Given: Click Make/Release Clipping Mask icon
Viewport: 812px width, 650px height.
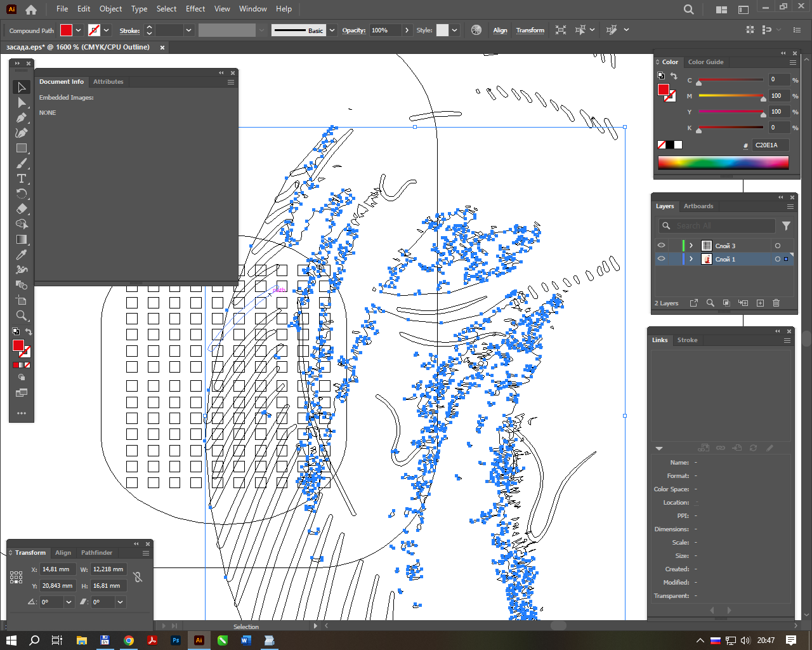Looking at the screenshot, I should [x=727, y=303].
